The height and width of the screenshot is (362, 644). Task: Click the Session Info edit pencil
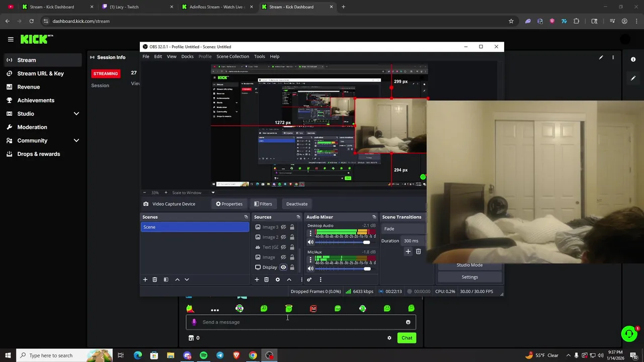pos(601,57)
